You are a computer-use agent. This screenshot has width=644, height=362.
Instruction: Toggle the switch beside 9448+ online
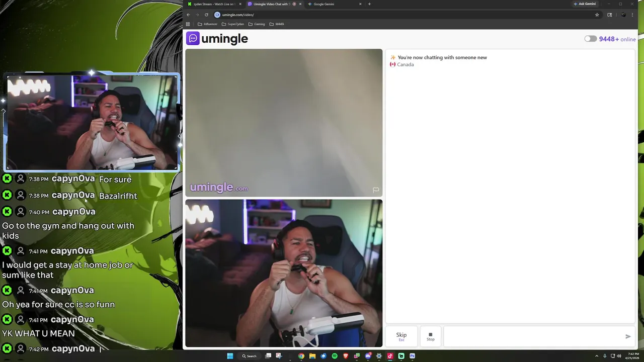click(591, 39)
